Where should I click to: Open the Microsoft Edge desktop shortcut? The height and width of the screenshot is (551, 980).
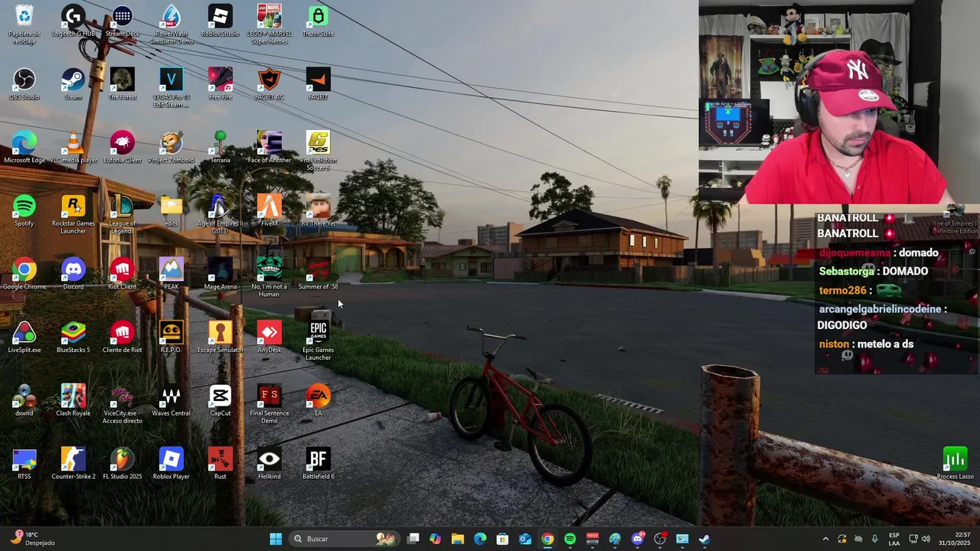coord(24,148)
